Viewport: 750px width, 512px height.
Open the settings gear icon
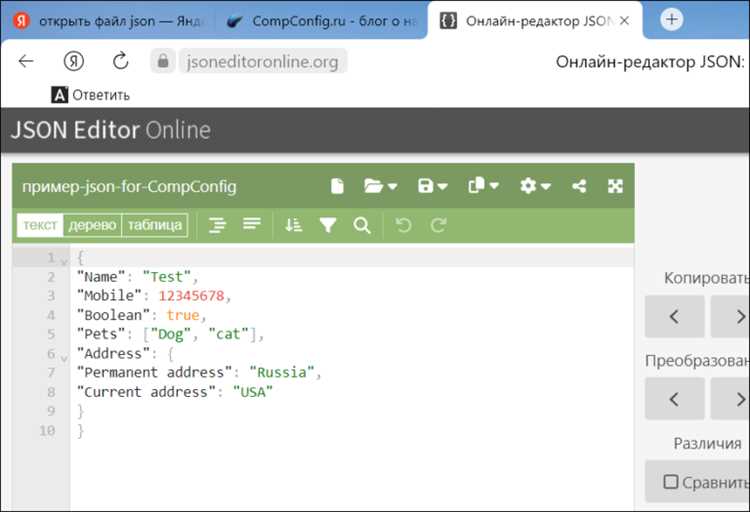tap(528, 186)
